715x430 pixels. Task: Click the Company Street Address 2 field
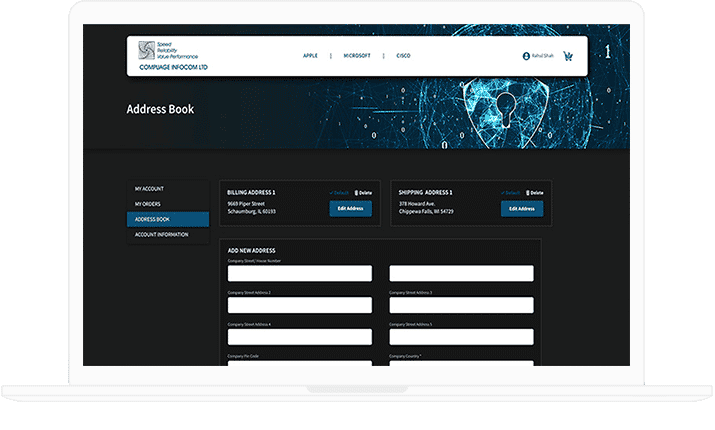[x=299, y=305]
